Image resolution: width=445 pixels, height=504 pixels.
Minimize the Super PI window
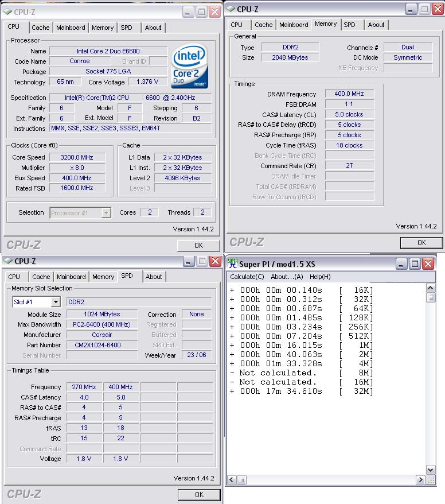tap(401, 264)
